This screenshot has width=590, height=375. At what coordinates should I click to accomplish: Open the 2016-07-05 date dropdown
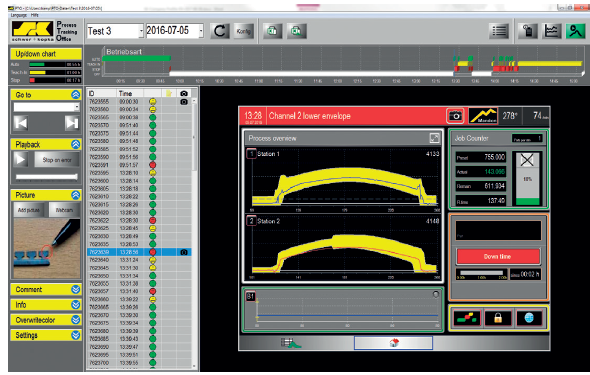[x=201, y=31]
